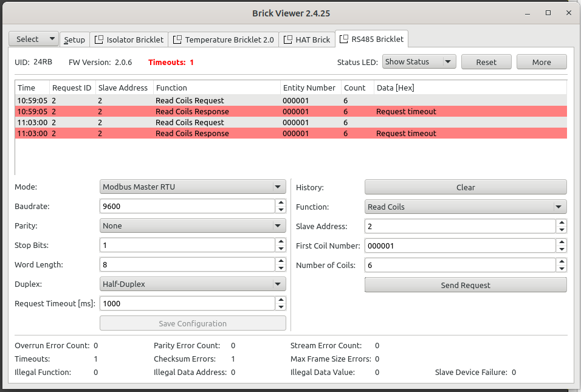This screenshot has width=581, height=392.
Task: Click the Reset button
Action: pyautogui.click(x=487, y=62)
